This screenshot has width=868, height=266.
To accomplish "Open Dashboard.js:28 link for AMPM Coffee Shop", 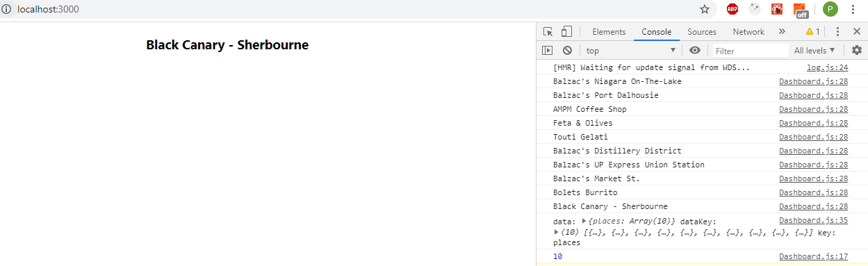I will (x=813, y=109).
